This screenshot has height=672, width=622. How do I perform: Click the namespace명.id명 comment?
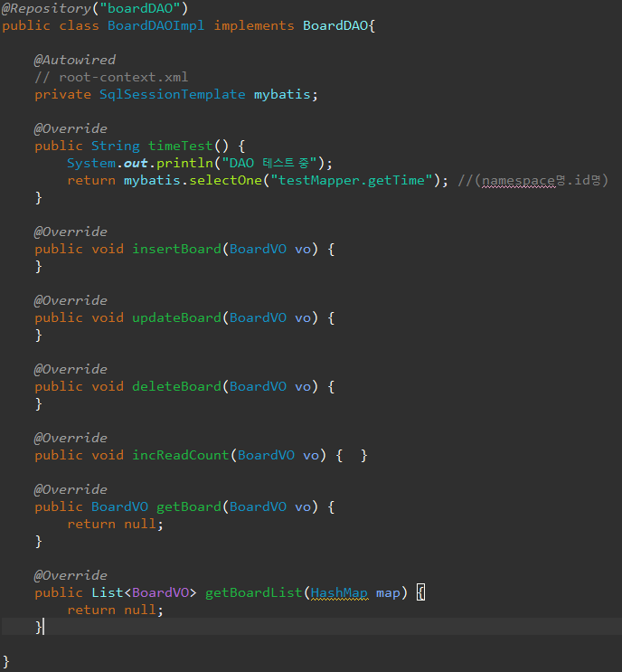point(532,180)
